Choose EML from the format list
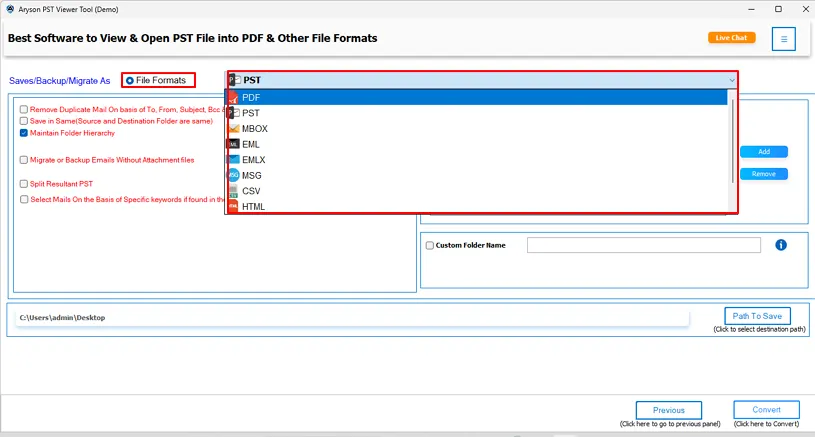The image size is (815, 437). click(x=477, y=144)
